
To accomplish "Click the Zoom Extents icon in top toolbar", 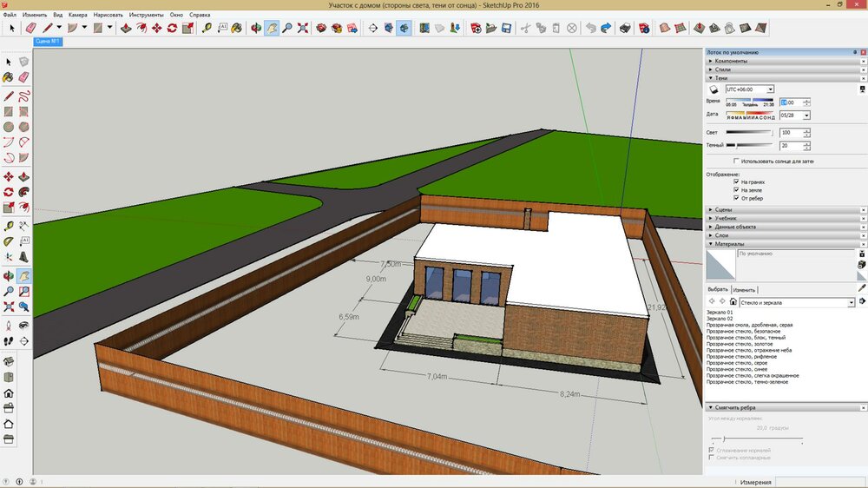I will pos(303,28).
